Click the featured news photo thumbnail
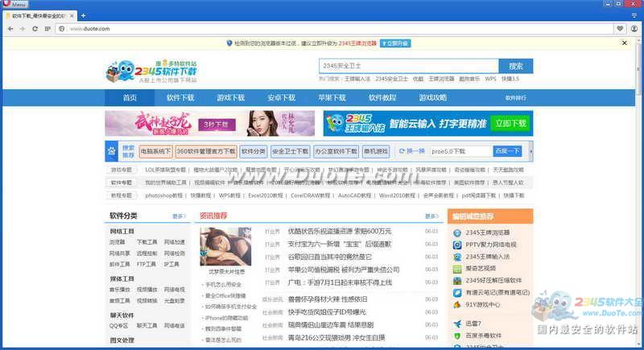This screenshot has width=644, height=350. click(225, 246)
